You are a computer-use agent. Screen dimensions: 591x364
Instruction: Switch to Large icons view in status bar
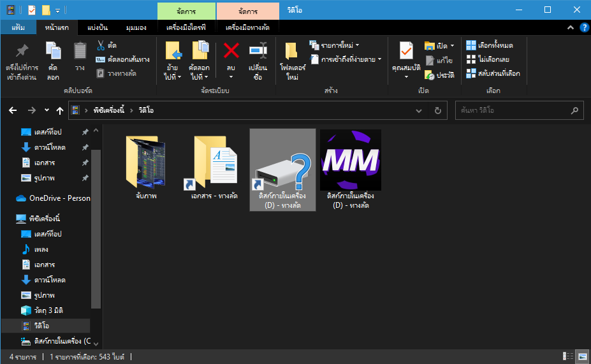(x=583, y=356)
